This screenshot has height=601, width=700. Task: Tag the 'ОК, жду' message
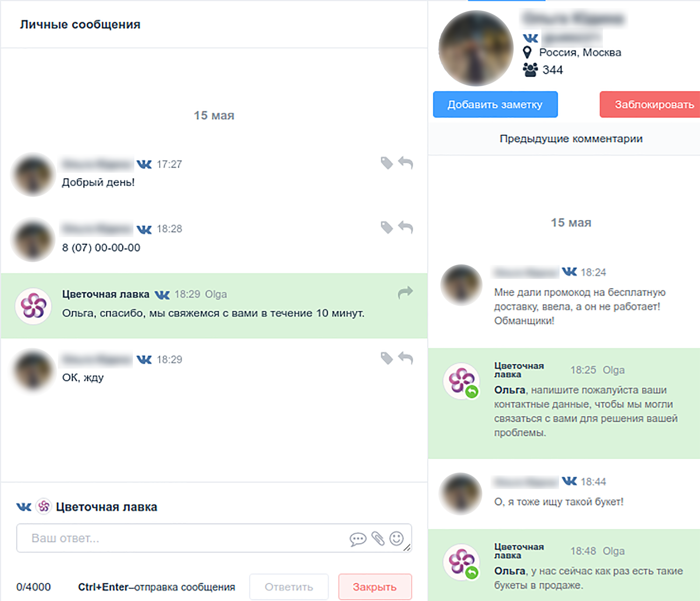pos(386,358)
